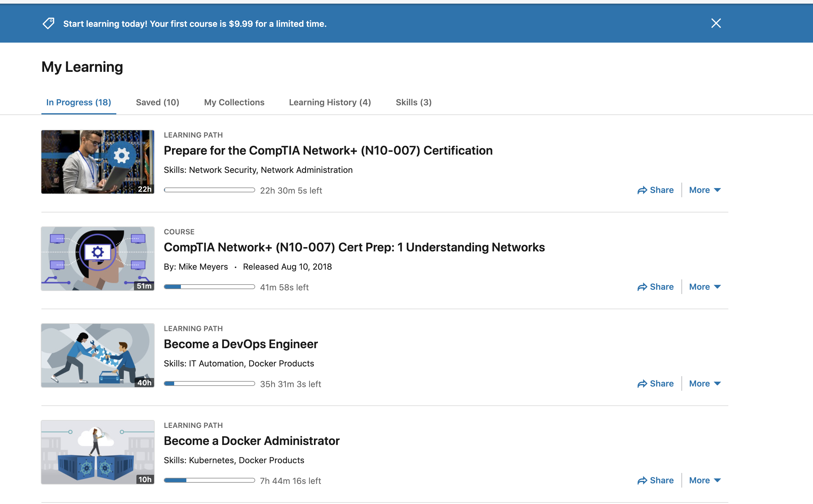
Task: Click the progress bar showing 22h 30m 5s left
Action: [x=209, y=190]
